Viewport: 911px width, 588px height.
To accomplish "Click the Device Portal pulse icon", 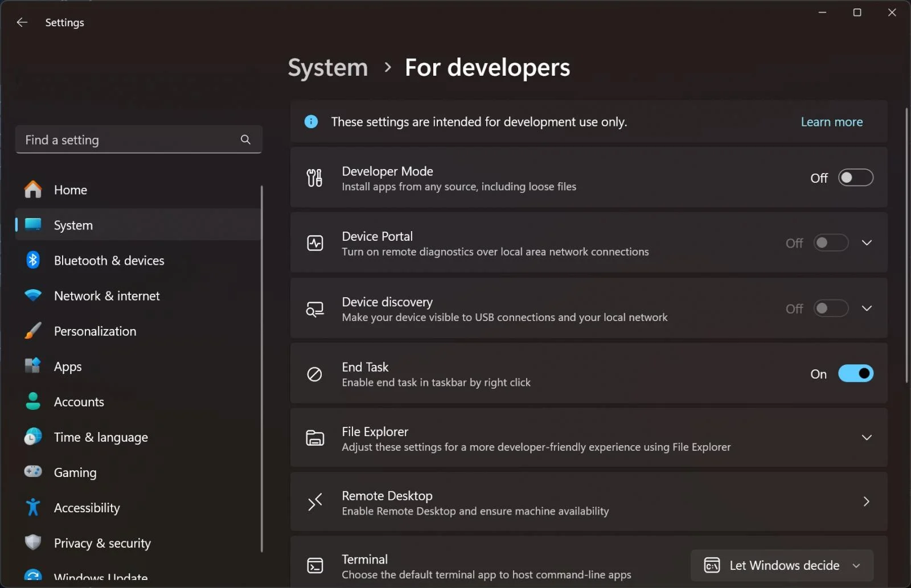I will click(x=314, y=242).
